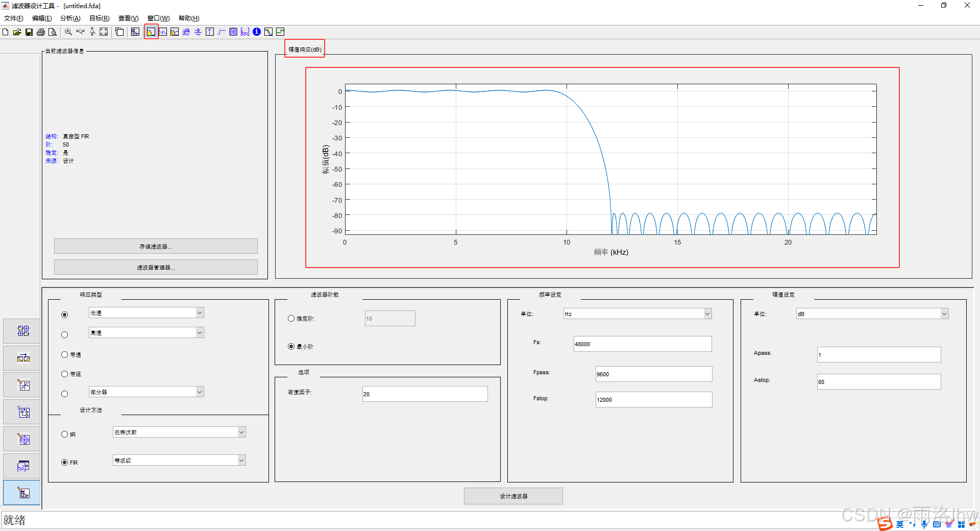Activate the Zoom In magnifier tool

(68, 32)
